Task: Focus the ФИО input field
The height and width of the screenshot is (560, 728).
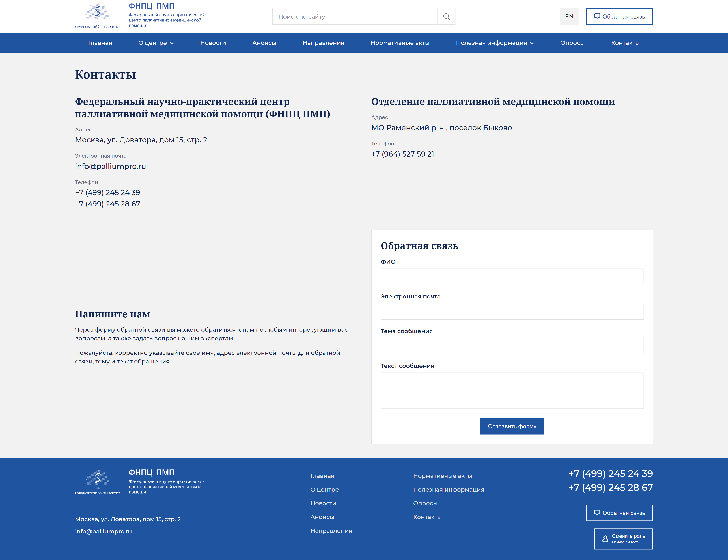Action: (512, 277)
